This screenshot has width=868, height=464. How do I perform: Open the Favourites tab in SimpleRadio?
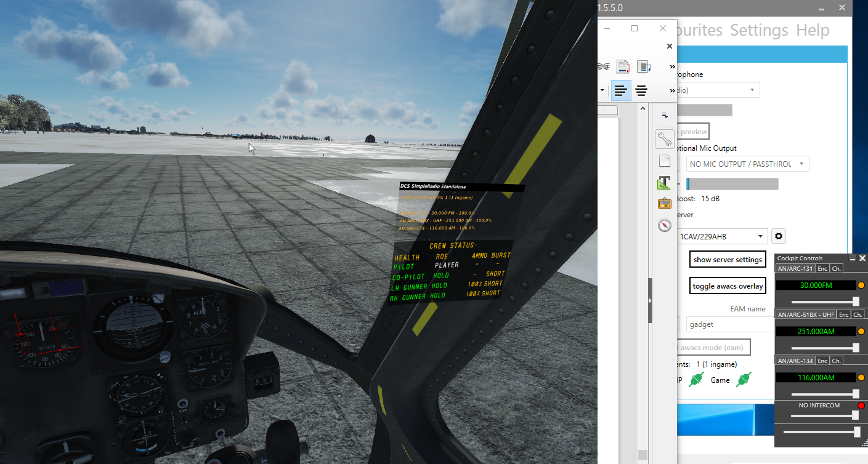pyautogui.click(x=701, y=30)
